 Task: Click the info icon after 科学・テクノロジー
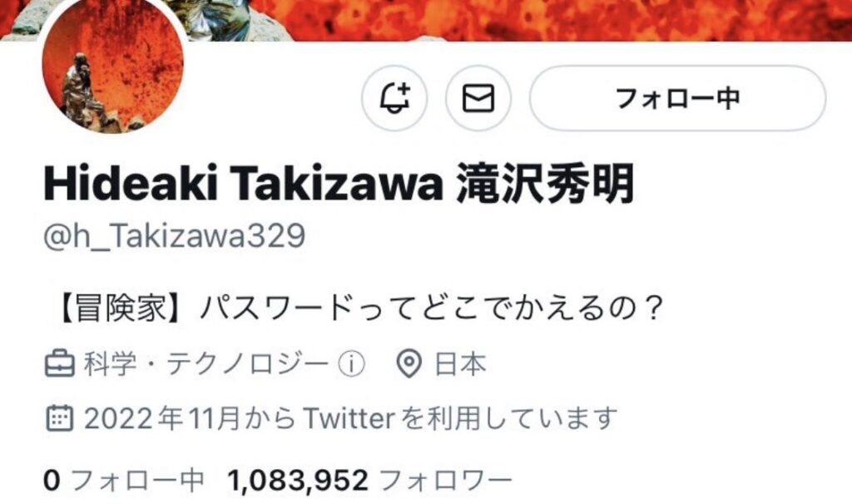352,364
